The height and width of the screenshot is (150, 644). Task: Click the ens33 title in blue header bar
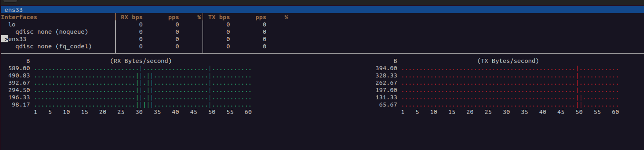(14, 10)
